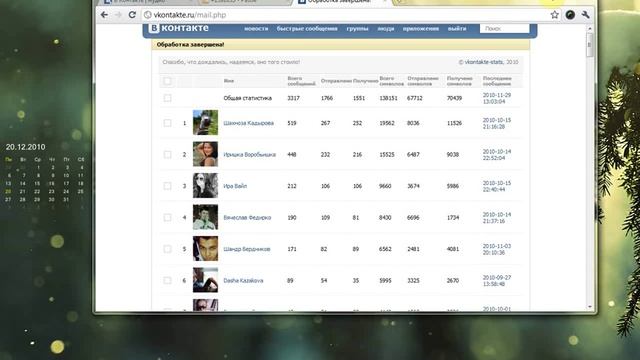Open люди in the VK header

[x=385, y=29]
